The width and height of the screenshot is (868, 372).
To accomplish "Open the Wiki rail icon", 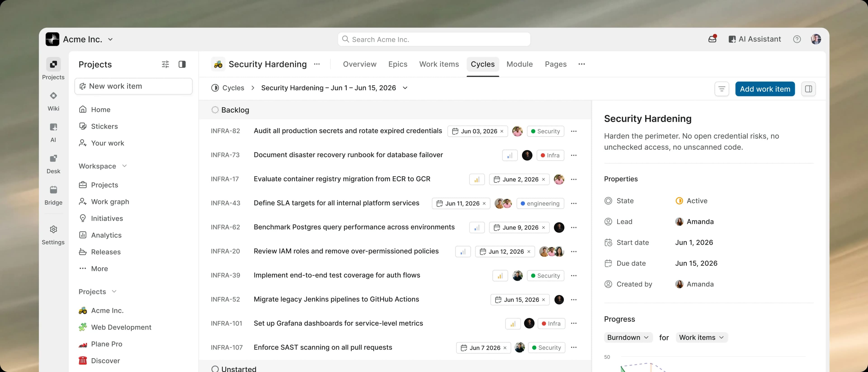I will (53, 96).
